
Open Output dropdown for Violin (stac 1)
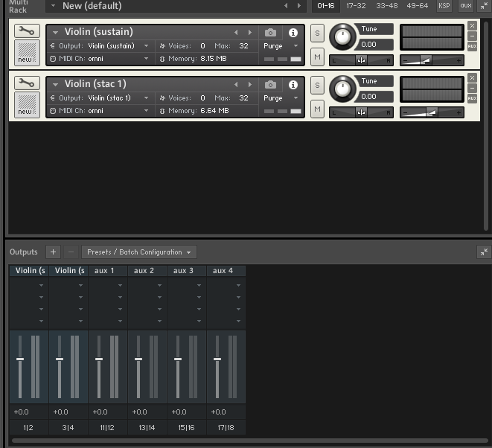point(146,98)
